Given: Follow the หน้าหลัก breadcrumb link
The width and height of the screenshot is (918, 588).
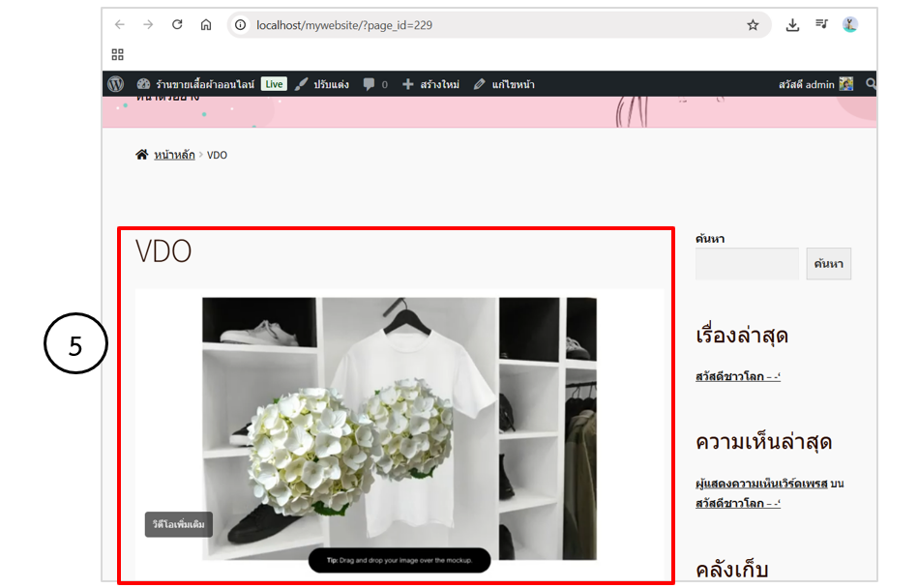Looking at the screenshot, I should [x=174, y=155].
